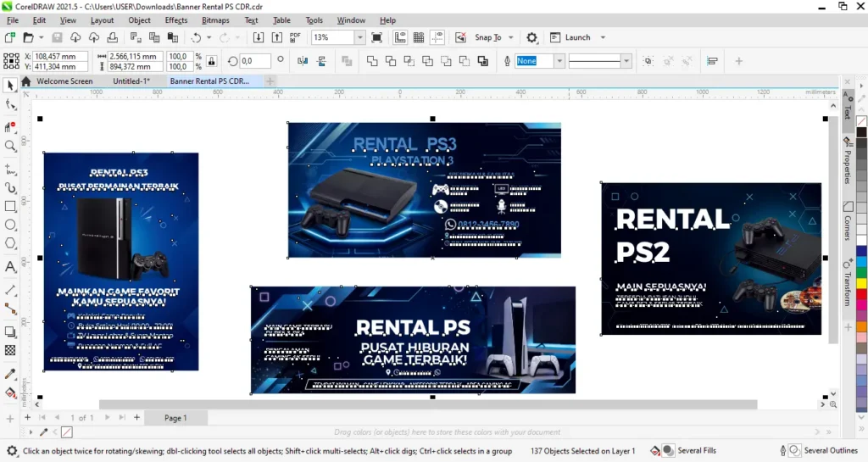Image resolution: width=868 pixels, height=462 pixels.
Task: Click the Publish to PDF icon
Action: 295,37
